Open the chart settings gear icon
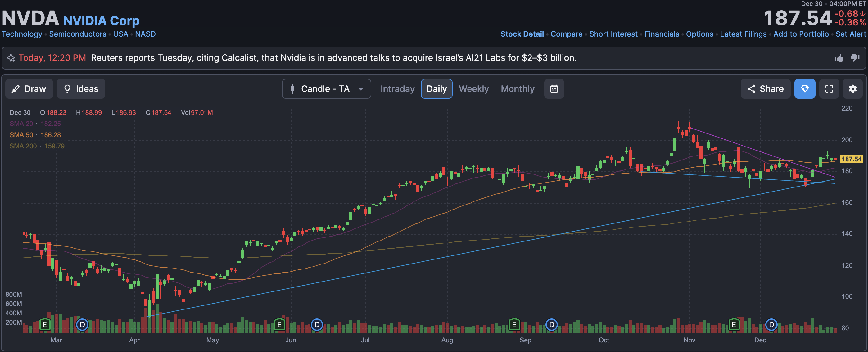The height and width of the screenshot is (352, 868). click(x=852, y=89)
